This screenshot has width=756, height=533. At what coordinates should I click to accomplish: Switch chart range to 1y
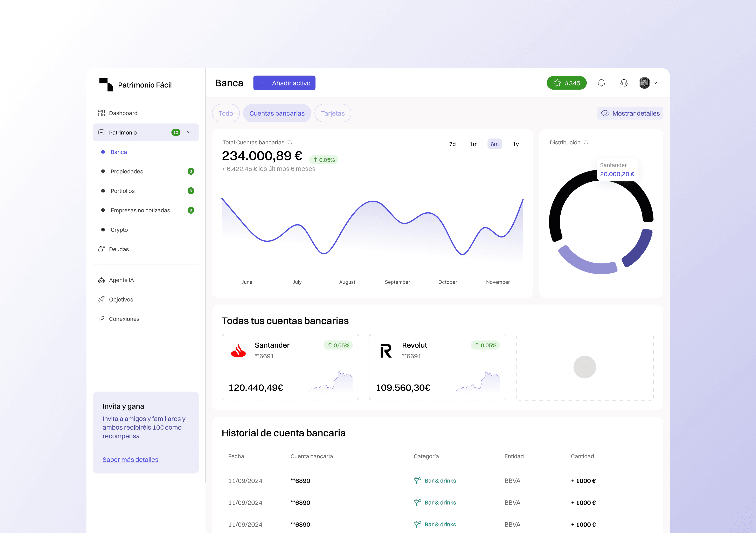coord(516,144)
